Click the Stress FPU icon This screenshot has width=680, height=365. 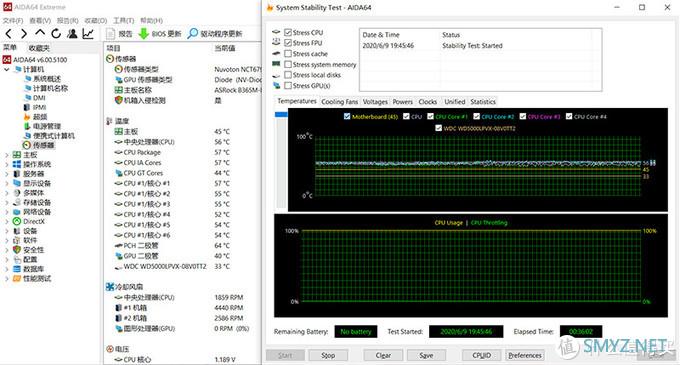(276, 42)
